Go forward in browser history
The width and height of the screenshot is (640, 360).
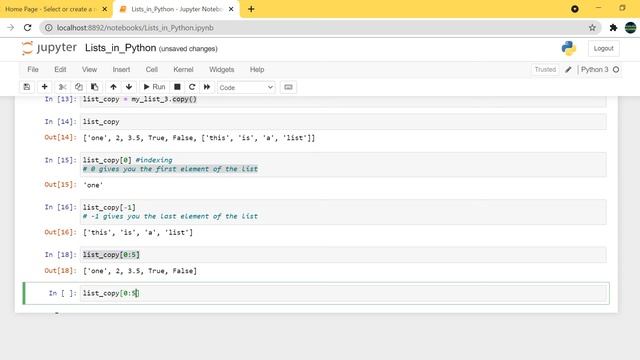click(11, 28)
